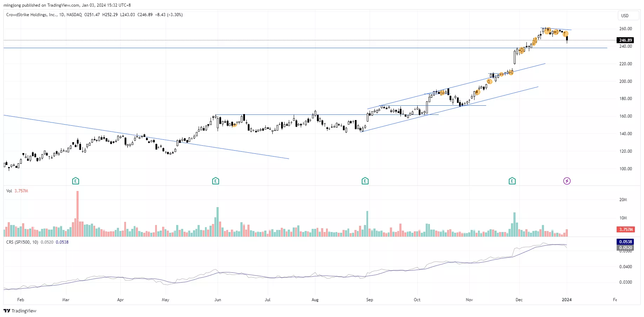The height and width of the screenshot is (317, 644).
Task: Click the May label on the time axis
Action: pyautogui.click(x=165, y=300)
